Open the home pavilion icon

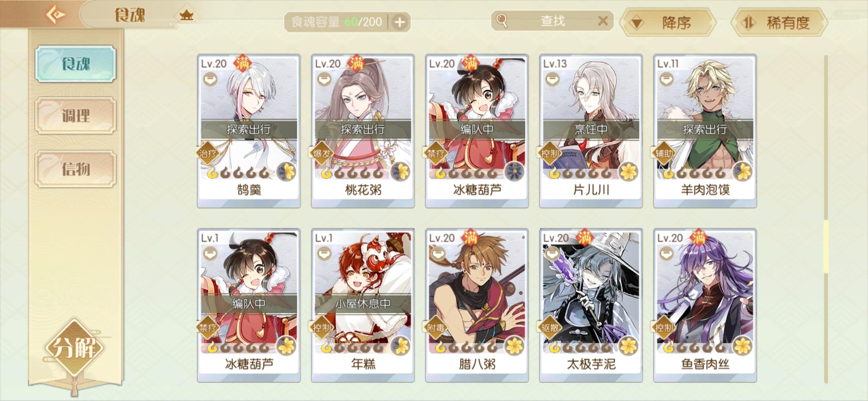click(186, 15)
